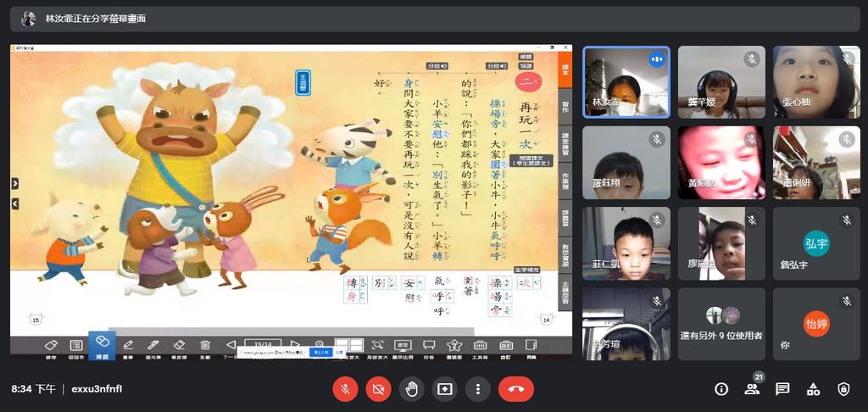Go to next page with right triangle arrow

(296, 344)
